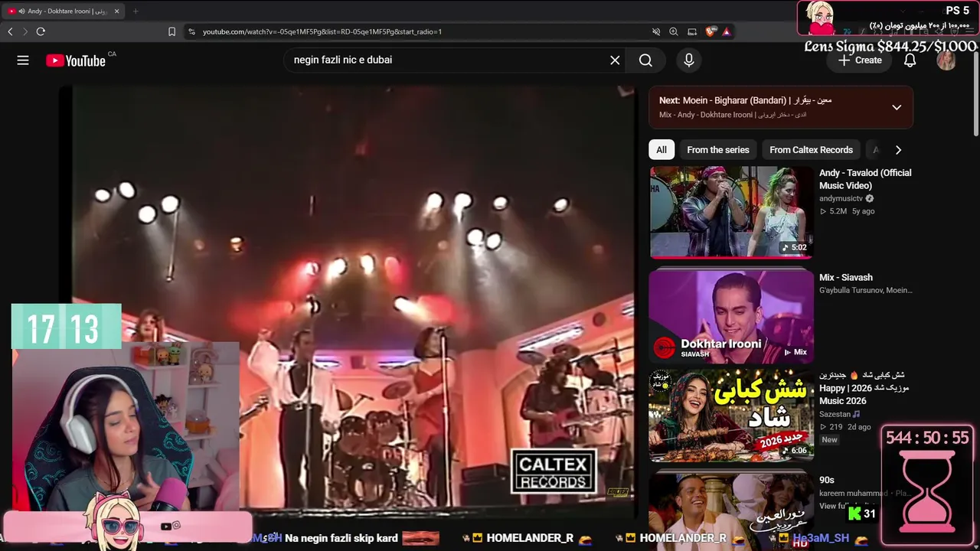Viewport: 980px width, 551px height.
Task: Click the muted-speaker icon in address bar
Action: click(656, 31)
